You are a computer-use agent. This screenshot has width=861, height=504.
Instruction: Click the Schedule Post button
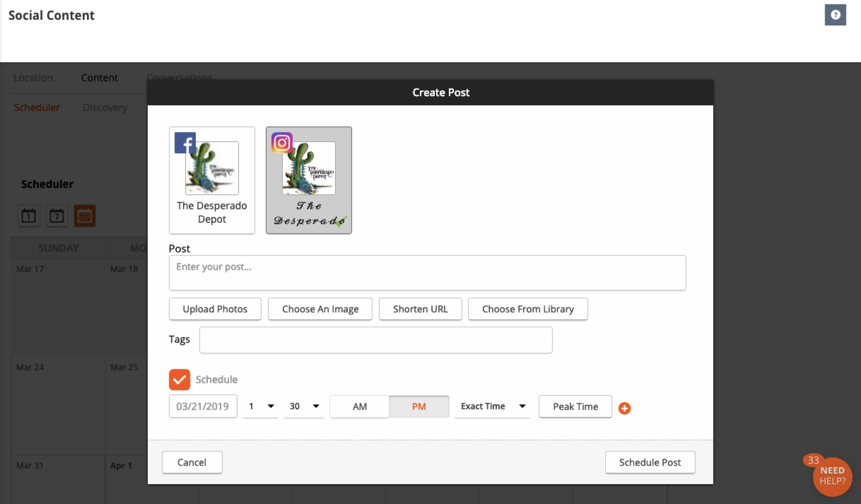[650, 462]
